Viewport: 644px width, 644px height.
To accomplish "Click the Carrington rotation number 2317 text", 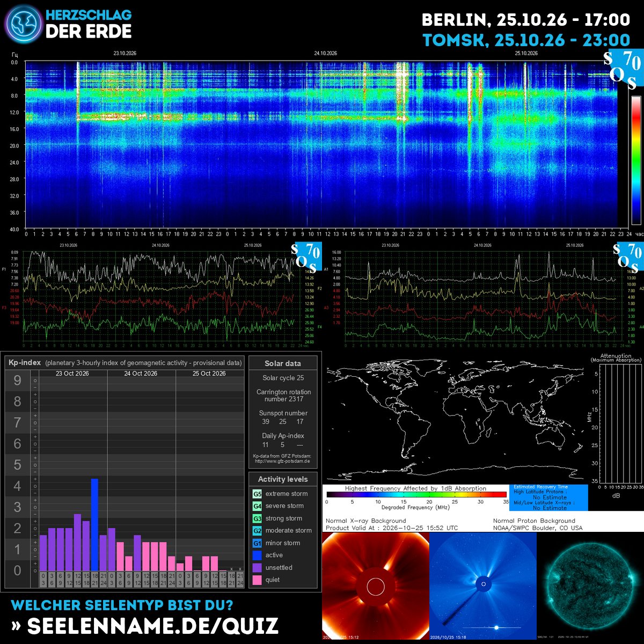I will 283,396.
